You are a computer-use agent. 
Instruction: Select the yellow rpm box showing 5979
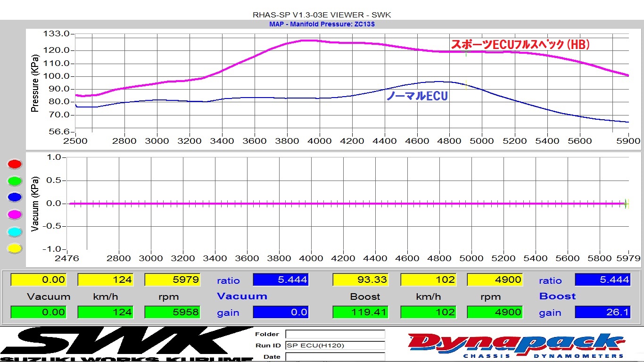[x=173, y=280]
